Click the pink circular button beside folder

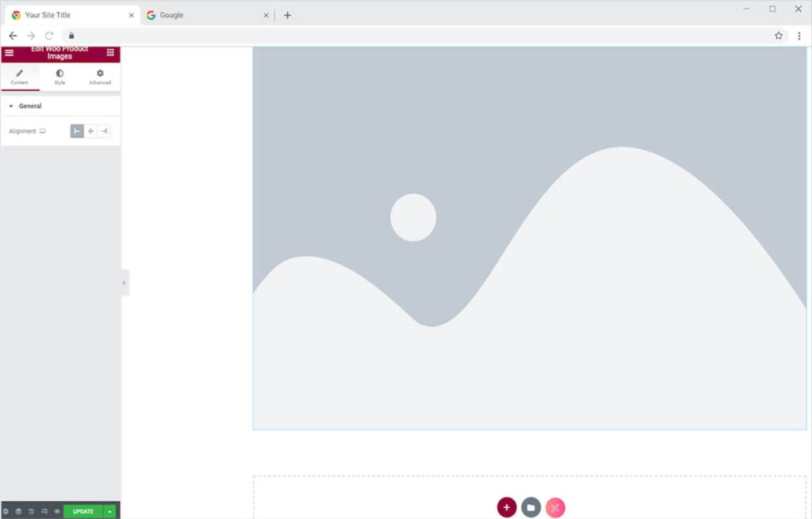point(555,507)
